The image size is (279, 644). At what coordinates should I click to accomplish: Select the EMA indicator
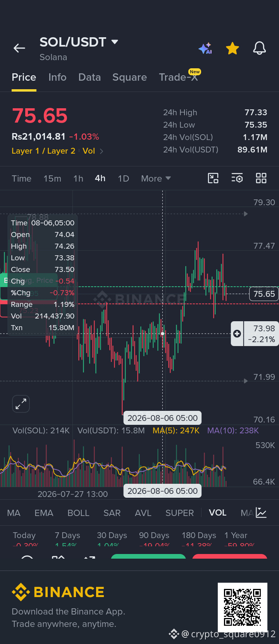click(44, 513)
